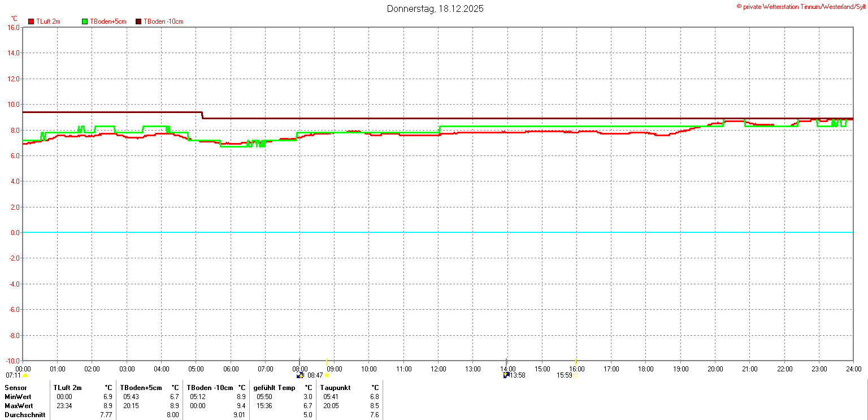The image size is (868, 420).
Task: Click the MaxWert row label
Action: 19,406
